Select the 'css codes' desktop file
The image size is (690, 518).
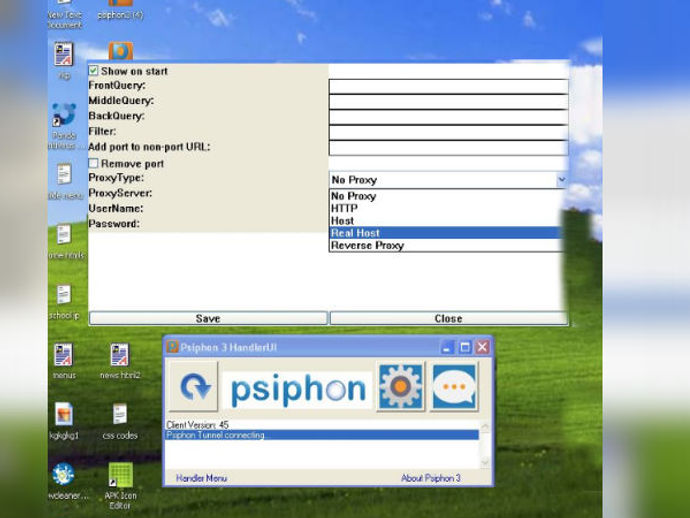point(120,421)
